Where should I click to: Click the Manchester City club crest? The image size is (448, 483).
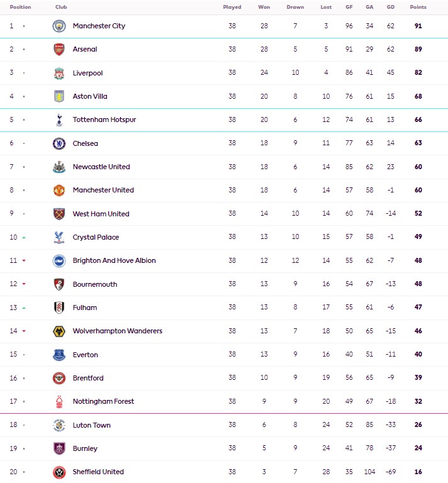(59, 26)
